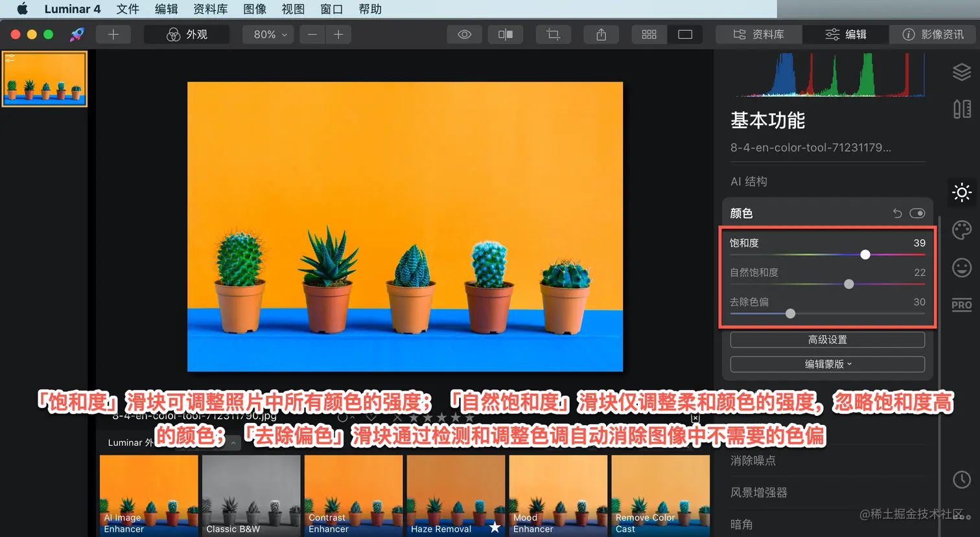Open the Apple menu
The image size is (980, 537).
22,9
